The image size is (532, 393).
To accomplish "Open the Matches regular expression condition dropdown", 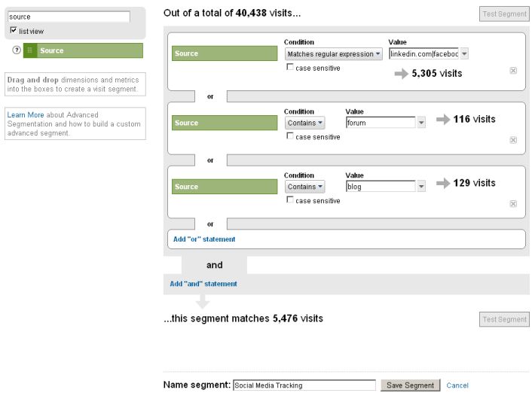I will 334,54.
